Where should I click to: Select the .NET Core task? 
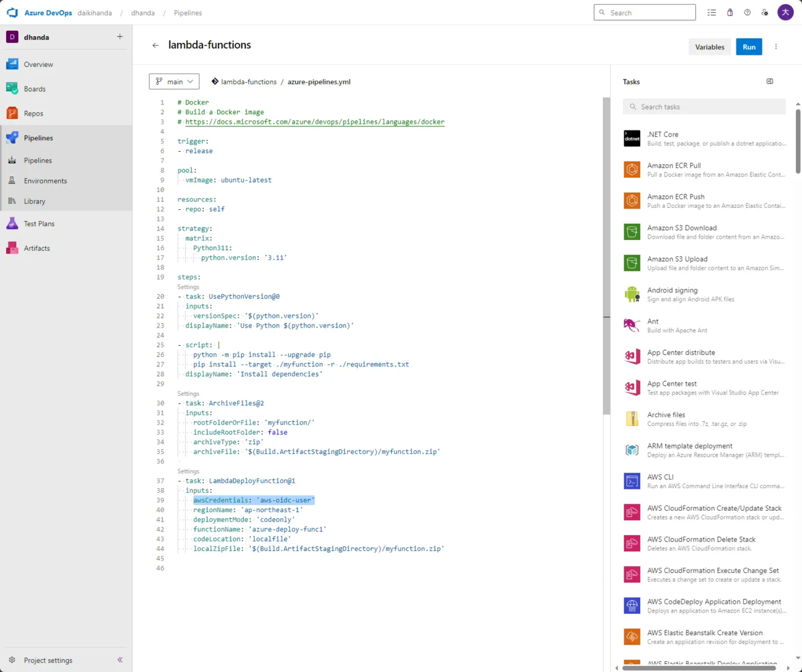[x=704, y=138]
